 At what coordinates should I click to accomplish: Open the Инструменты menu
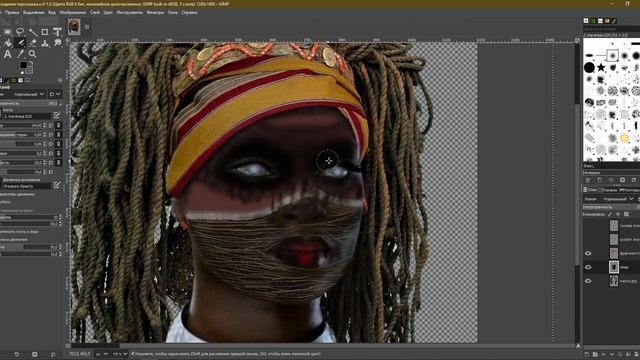[x=129, y=13]
